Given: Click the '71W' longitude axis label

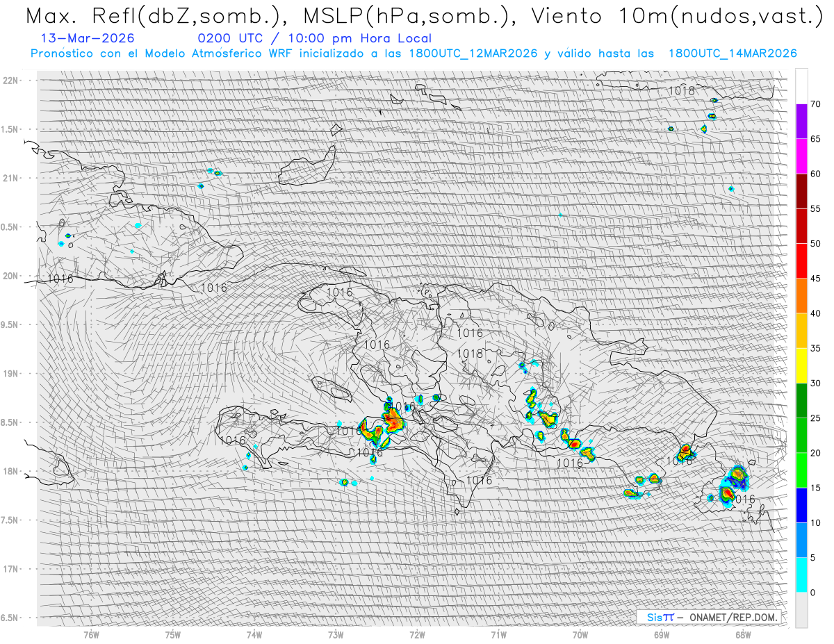Looking at the screenshot, I should (x=498, y=634).
